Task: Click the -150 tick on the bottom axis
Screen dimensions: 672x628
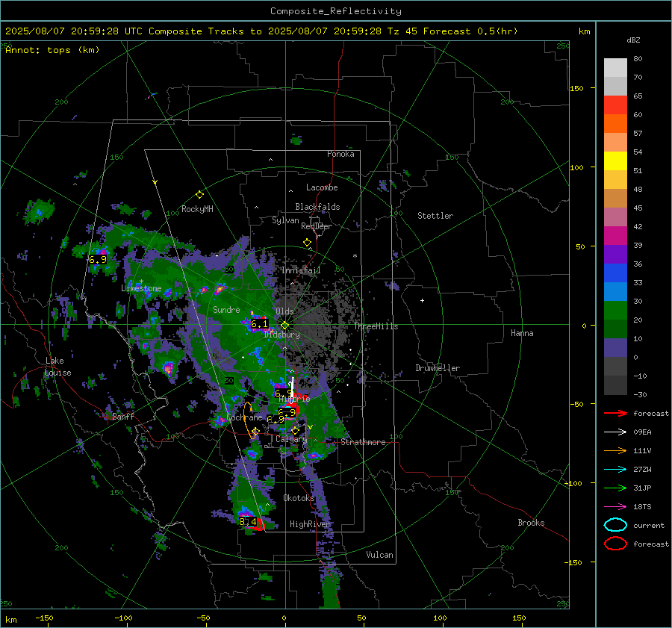Action: [x=44, y=618]
